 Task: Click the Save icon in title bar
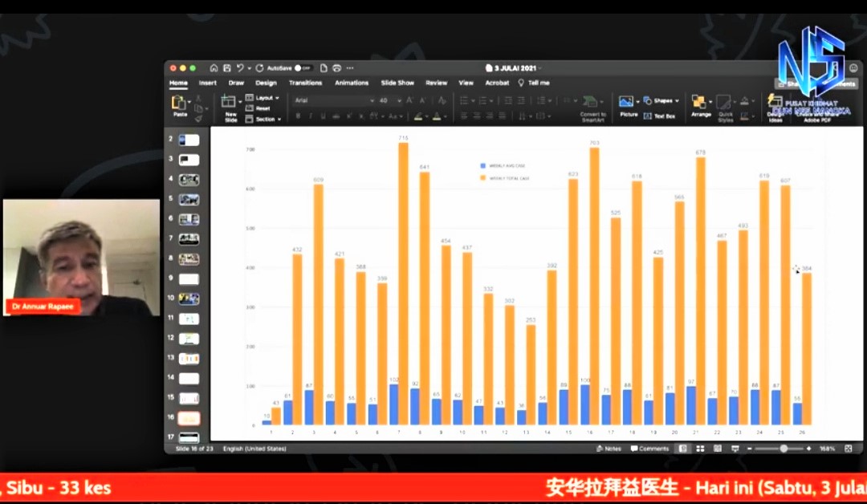click(x=227, y=68)
